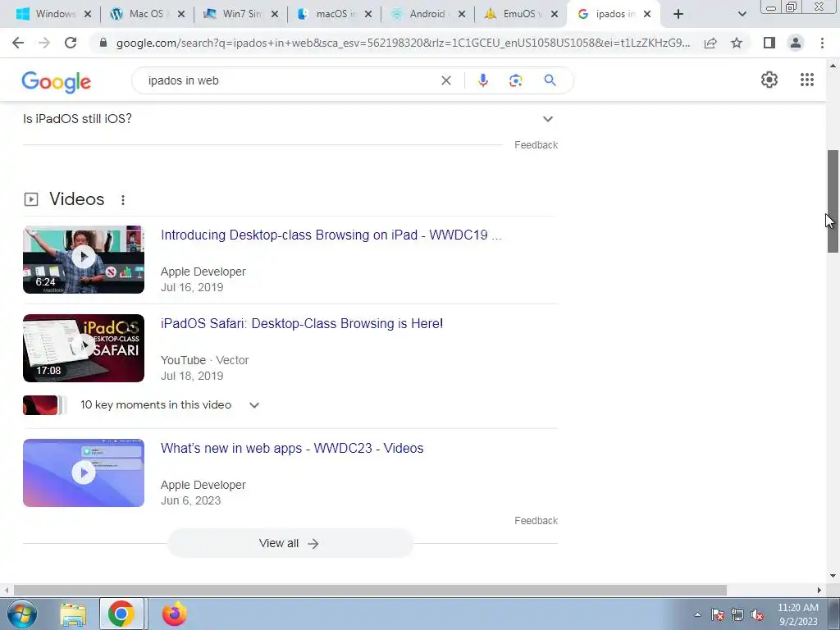Open Google quick settings gear

(769, 80)
